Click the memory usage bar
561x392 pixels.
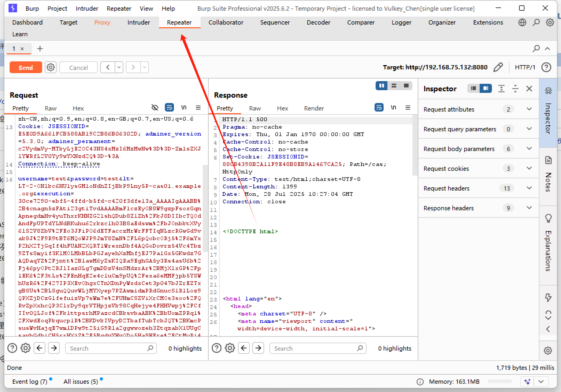499,382
